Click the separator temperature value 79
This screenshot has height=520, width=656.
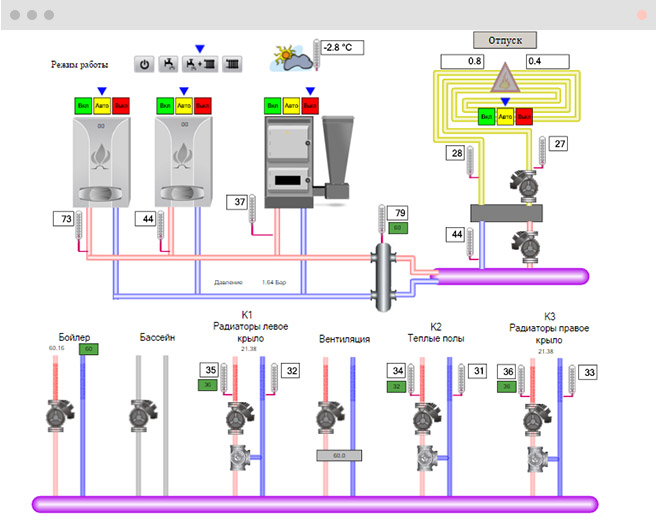pos(397,213)
